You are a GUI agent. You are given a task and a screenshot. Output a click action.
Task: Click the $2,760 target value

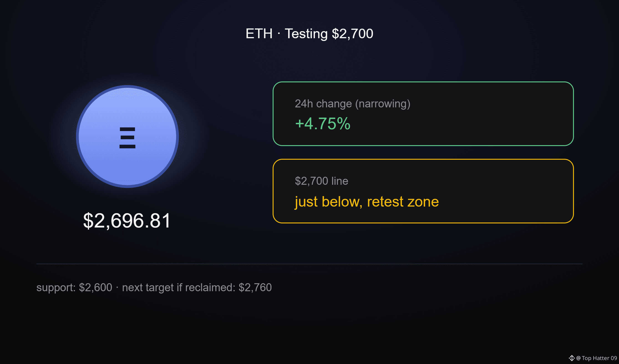255,287
